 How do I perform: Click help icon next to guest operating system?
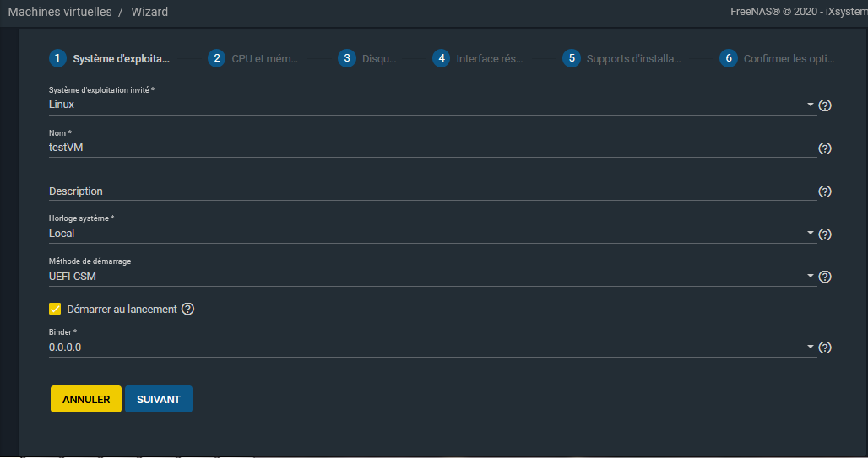pos(825,105)
